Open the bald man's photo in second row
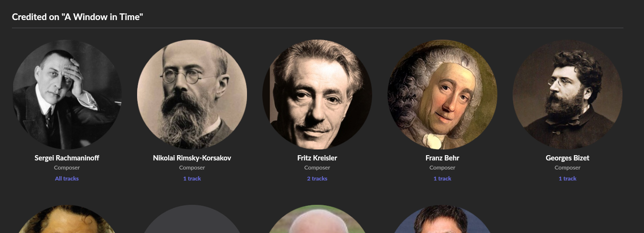Image resolution: width=644 pixels, height=233 pixels. tap(317, 219)
